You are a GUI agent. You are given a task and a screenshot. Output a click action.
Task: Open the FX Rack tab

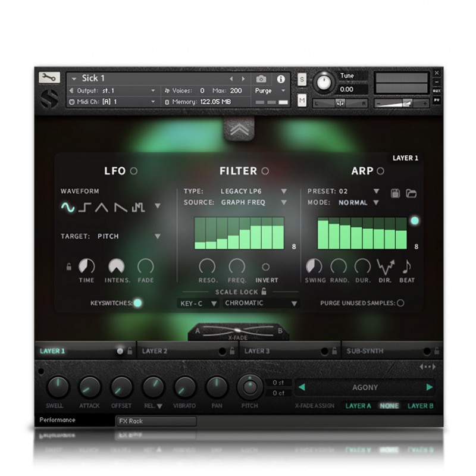[x=156, y=421]
